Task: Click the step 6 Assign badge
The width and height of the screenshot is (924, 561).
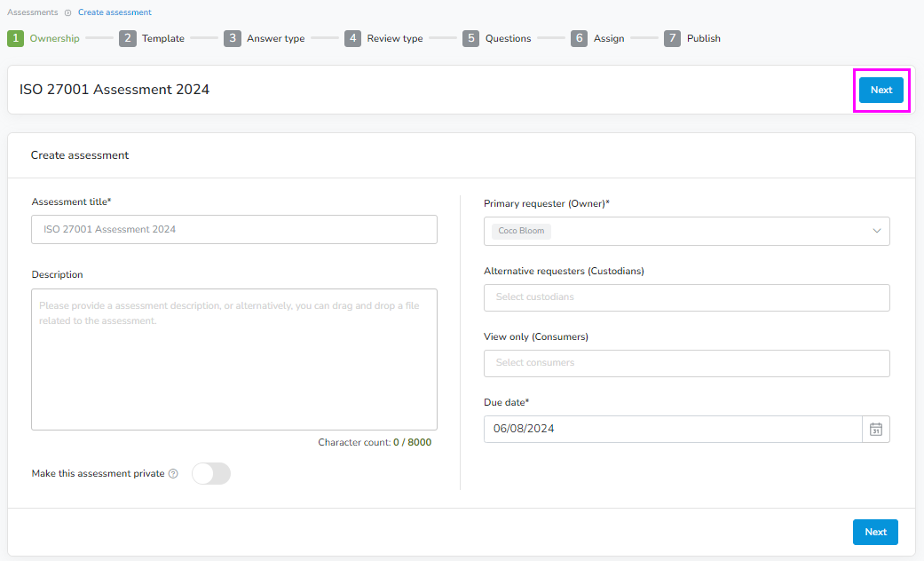Action: point(579,38)
